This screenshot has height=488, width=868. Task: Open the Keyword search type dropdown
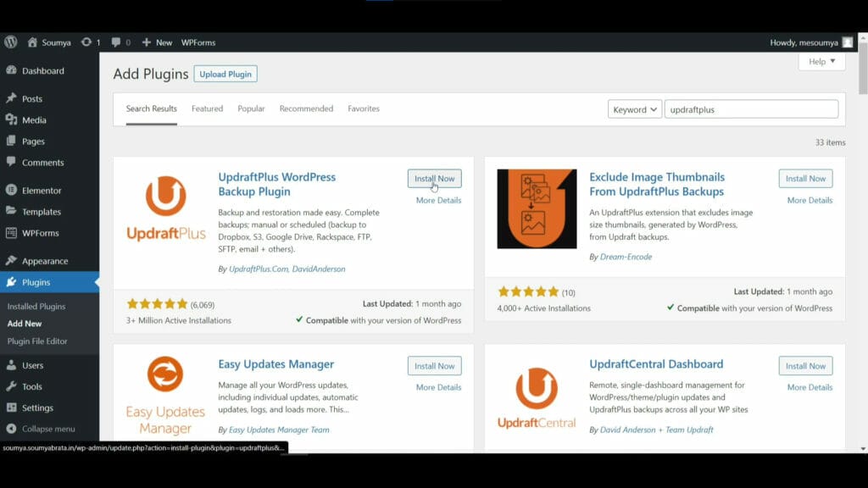click(x=634, y=109)
